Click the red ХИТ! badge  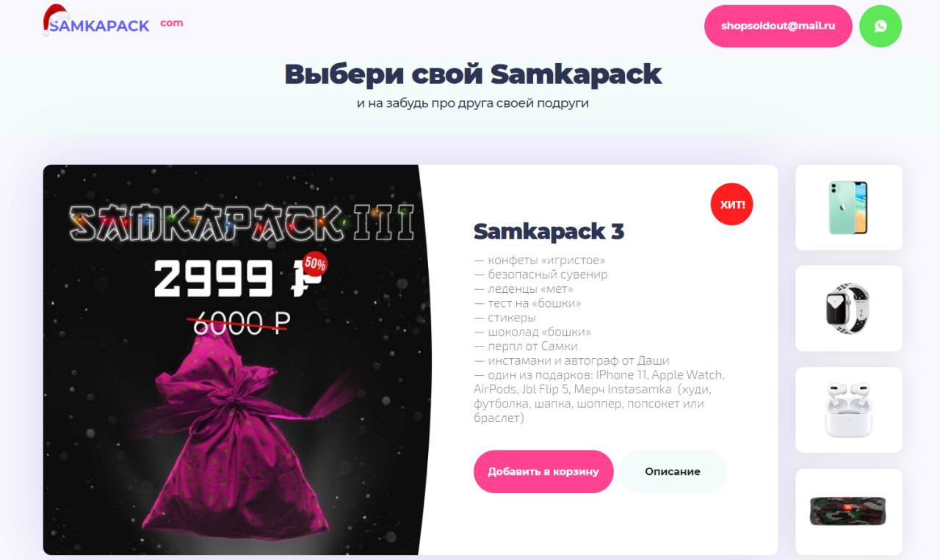[731, 203]
